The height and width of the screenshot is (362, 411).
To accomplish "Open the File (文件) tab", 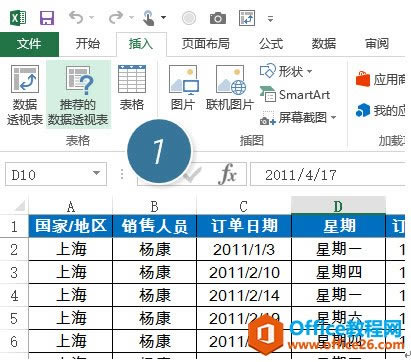I will 29,44.
